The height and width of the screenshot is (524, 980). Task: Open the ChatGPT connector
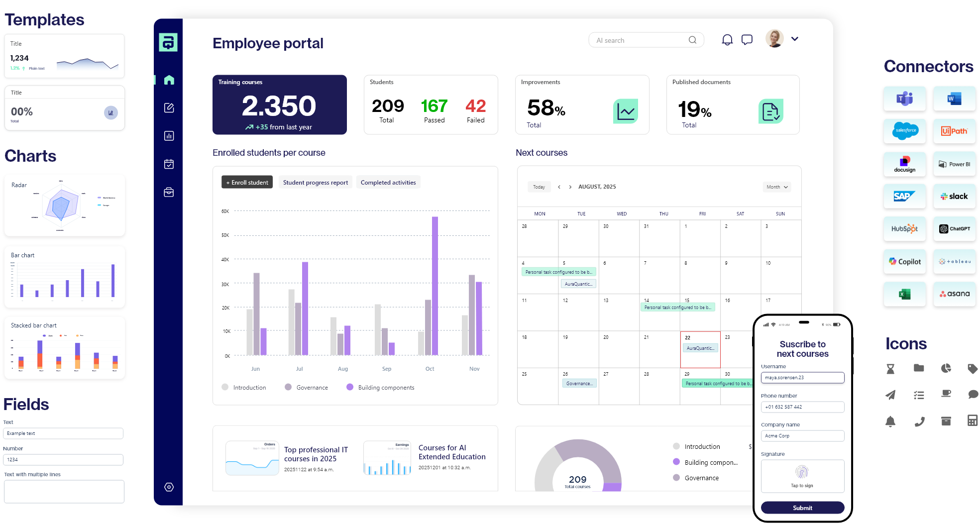click(954, 228)
